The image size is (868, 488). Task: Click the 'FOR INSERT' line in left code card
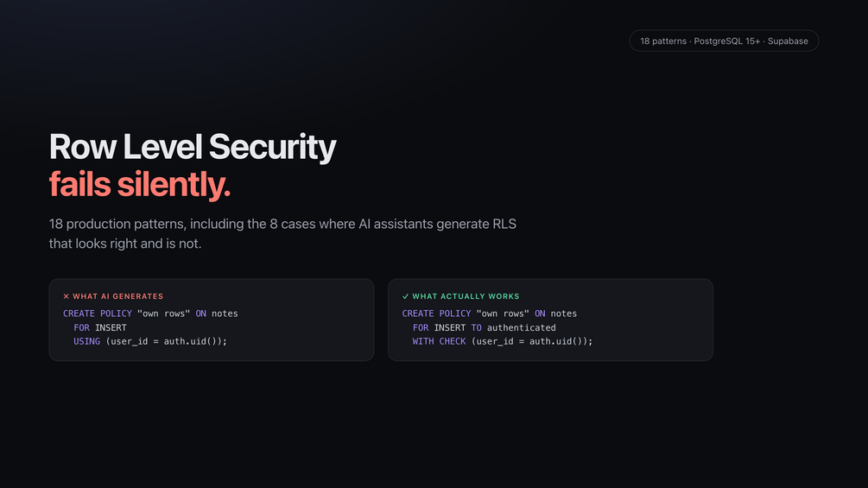[x=100, y=327]
